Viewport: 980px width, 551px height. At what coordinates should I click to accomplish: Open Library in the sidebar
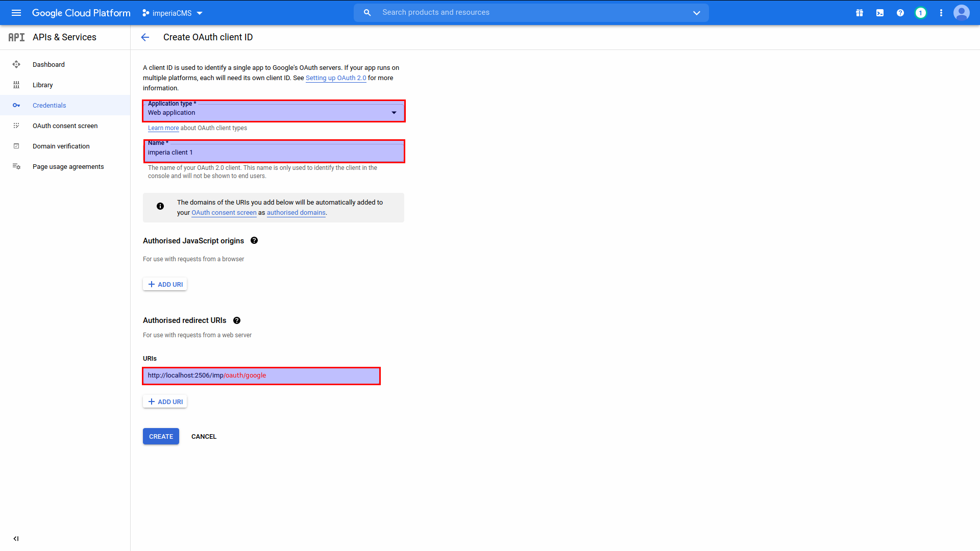(x=65, y=85)
